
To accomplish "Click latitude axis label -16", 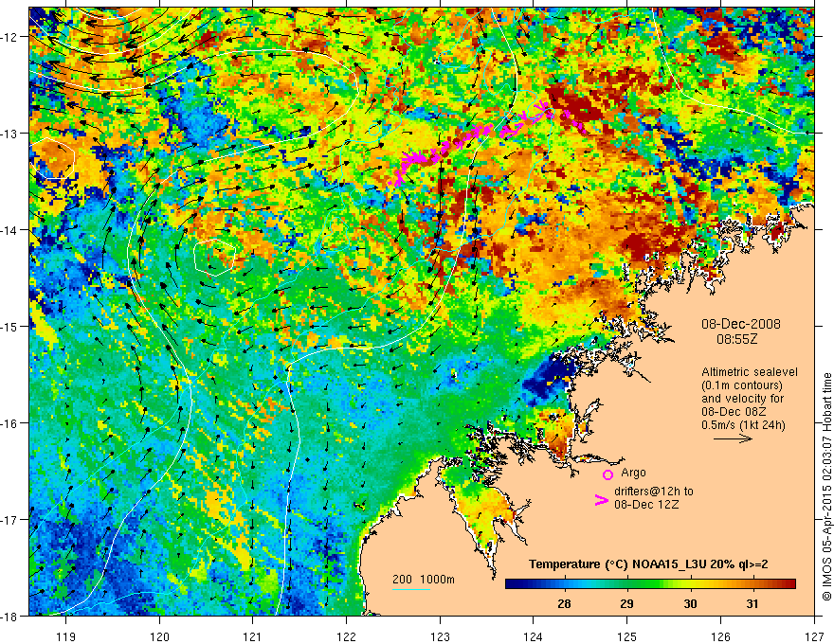I will pyautogui.click(x=10, y=423).
